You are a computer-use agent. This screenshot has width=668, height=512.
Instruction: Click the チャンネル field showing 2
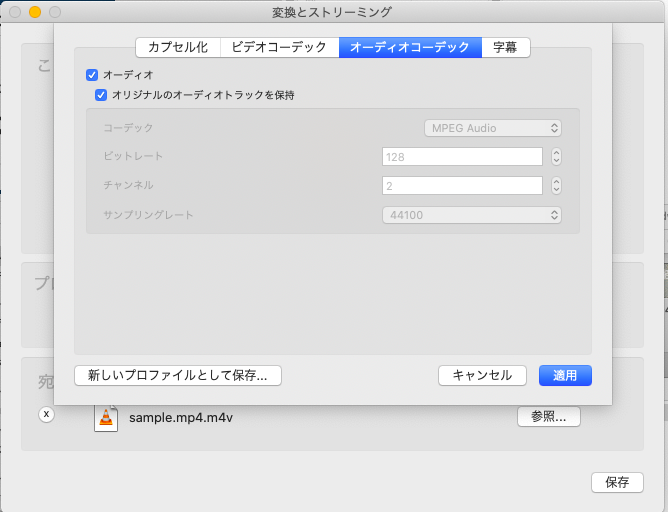point(462,186)
